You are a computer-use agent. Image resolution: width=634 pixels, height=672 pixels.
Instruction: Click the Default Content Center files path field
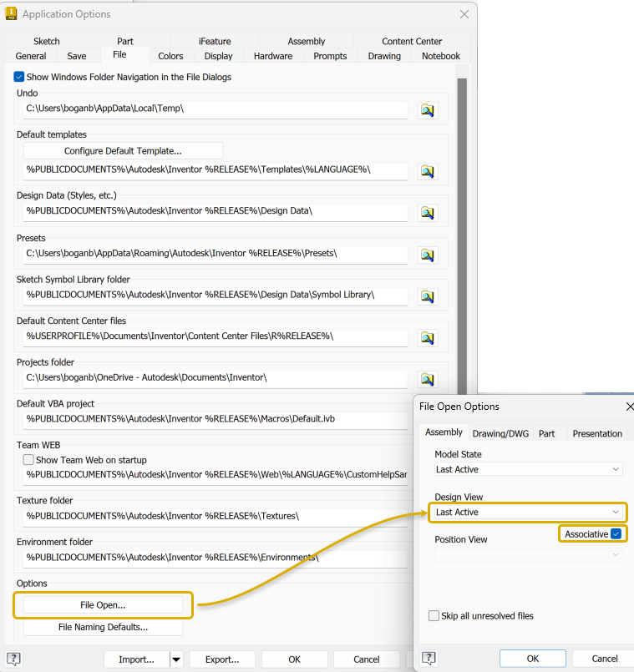click(216, 336)
